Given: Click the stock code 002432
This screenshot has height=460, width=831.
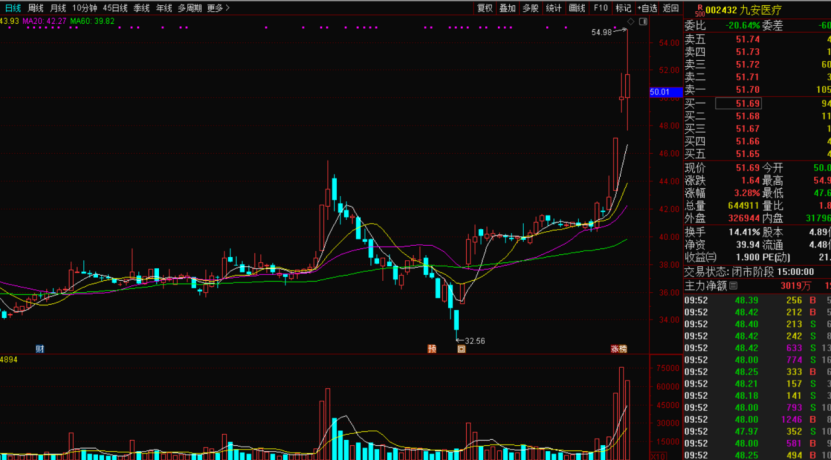Looking at the screenshot, I should click(721, 10).
